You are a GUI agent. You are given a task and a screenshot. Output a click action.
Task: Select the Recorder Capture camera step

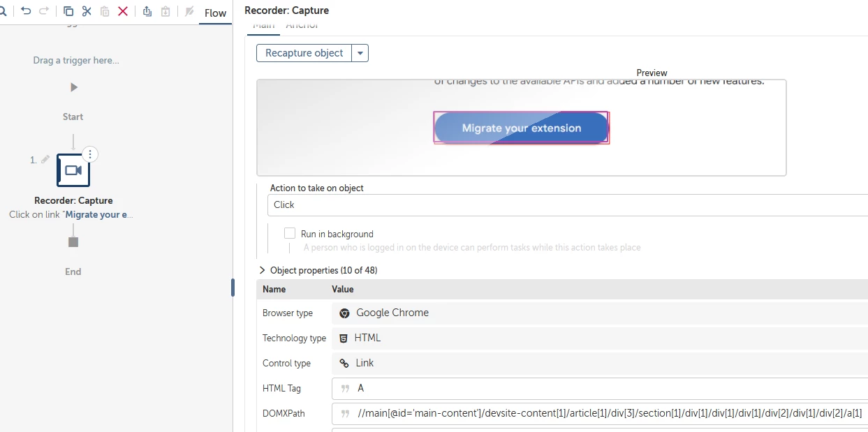(x=73, y=170)
